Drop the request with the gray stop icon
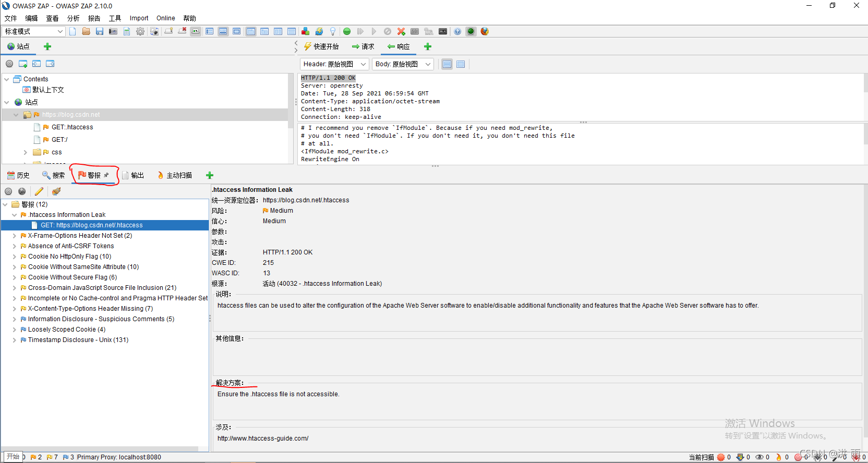 point(388,31)
